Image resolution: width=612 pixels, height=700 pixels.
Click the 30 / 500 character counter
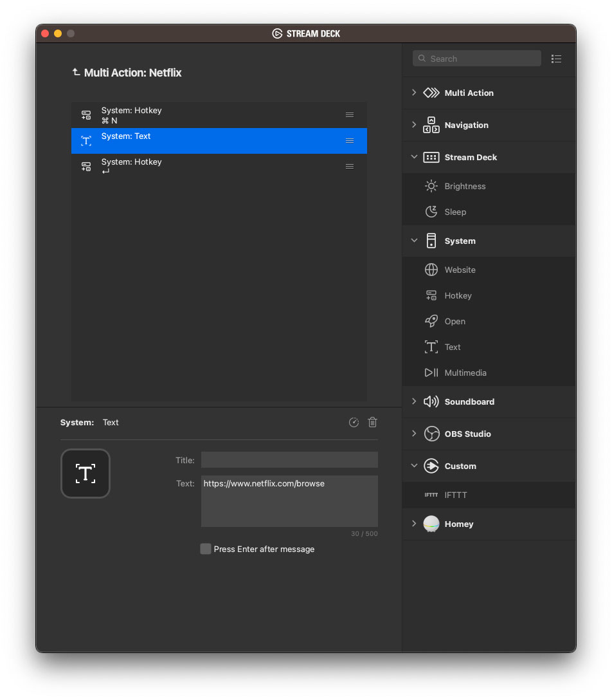(x=364, y=533)
